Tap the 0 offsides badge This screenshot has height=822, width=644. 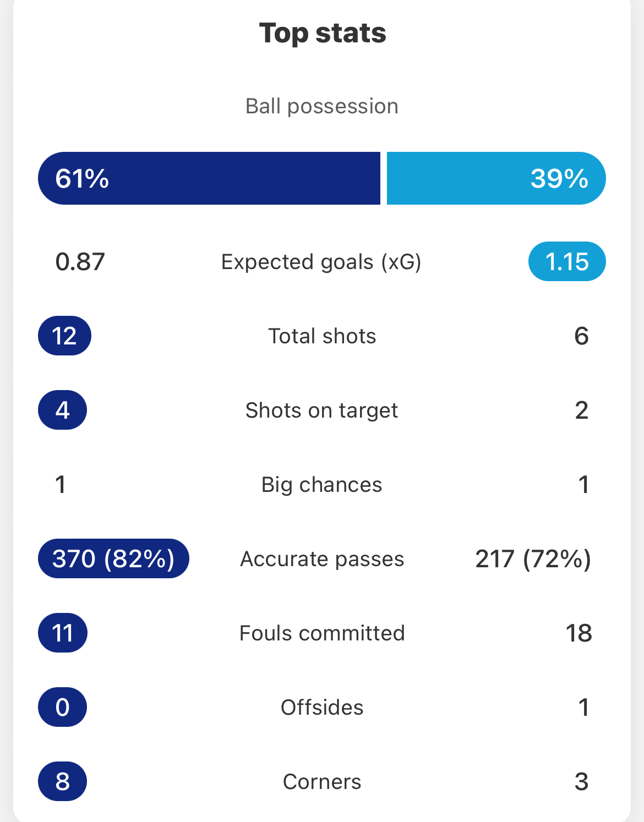[x=62, y=707]
